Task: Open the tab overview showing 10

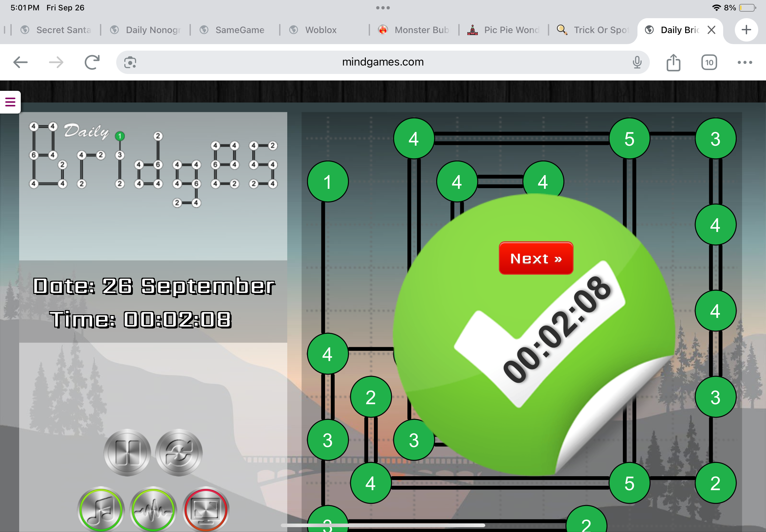Action: [709, 62]
